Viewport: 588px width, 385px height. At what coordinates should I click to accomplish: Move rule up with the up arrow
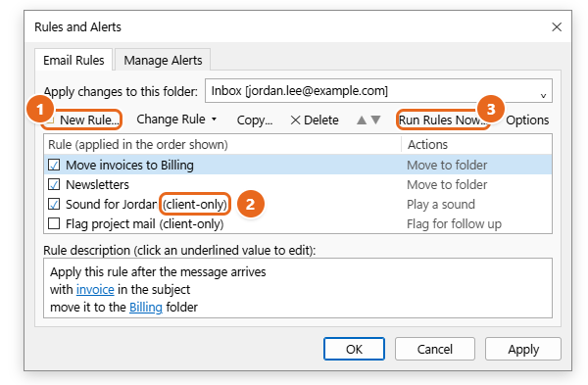click(x=361, y=120)
